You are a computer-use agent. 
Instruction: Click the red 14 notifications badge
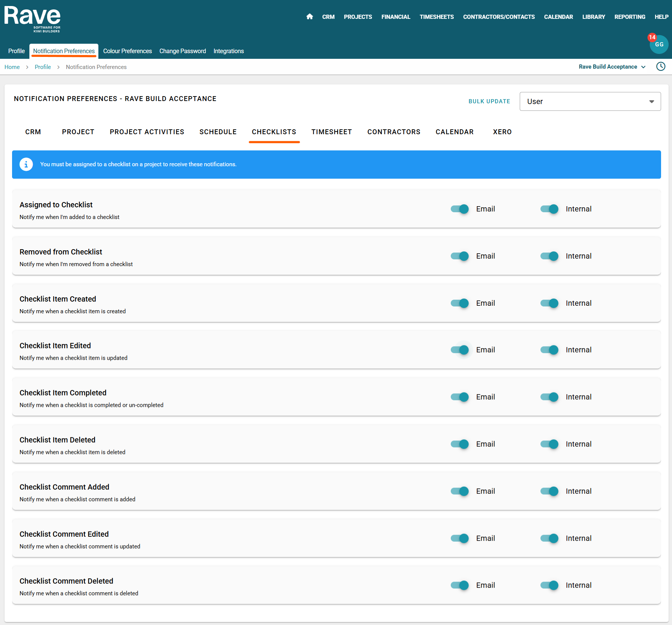tap(652, 37)
